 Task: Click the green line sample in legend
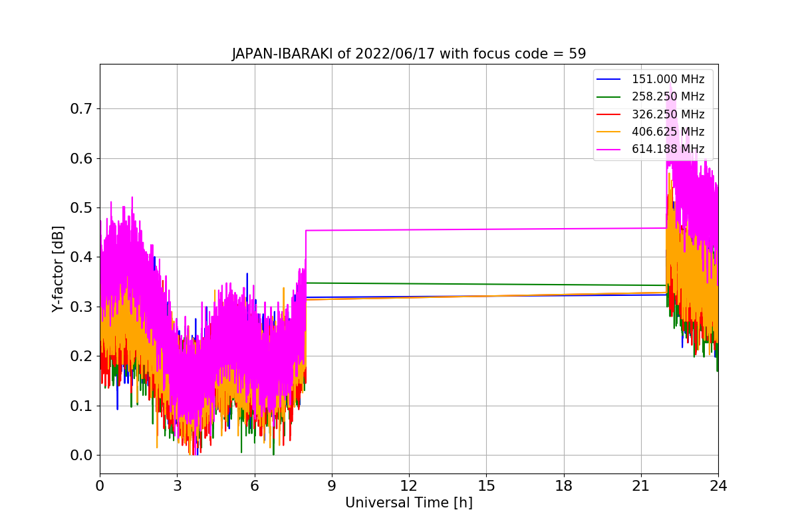coord(609,96)
